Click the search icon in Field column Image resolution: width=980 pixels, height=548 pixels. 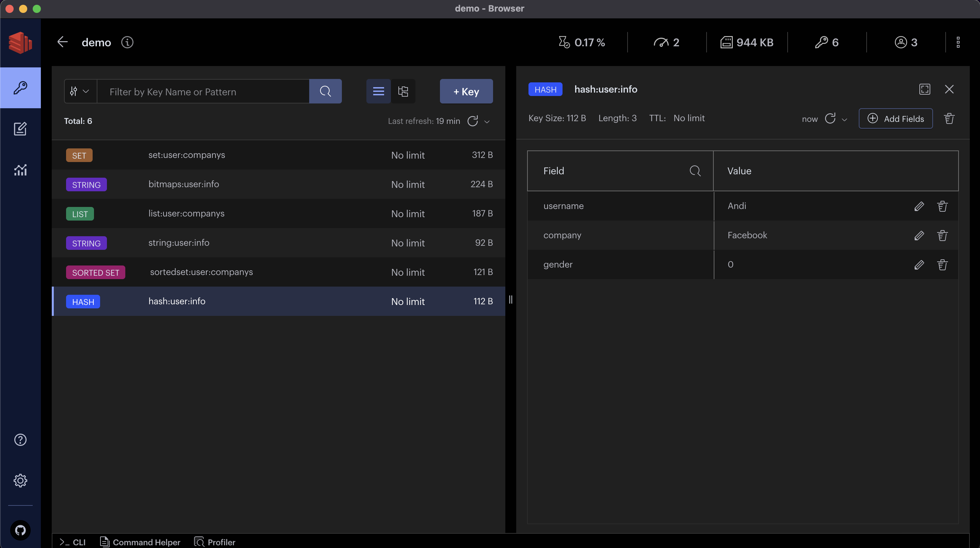point(695,170)
